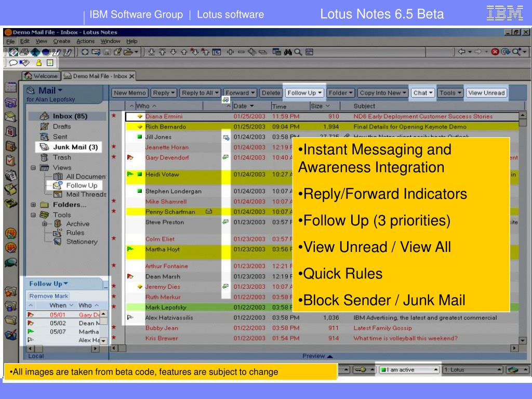Click the open folder toolbar icon
The height and width of the screenshot is (399, 532).
pyautogui.click(x=129, y=52)
